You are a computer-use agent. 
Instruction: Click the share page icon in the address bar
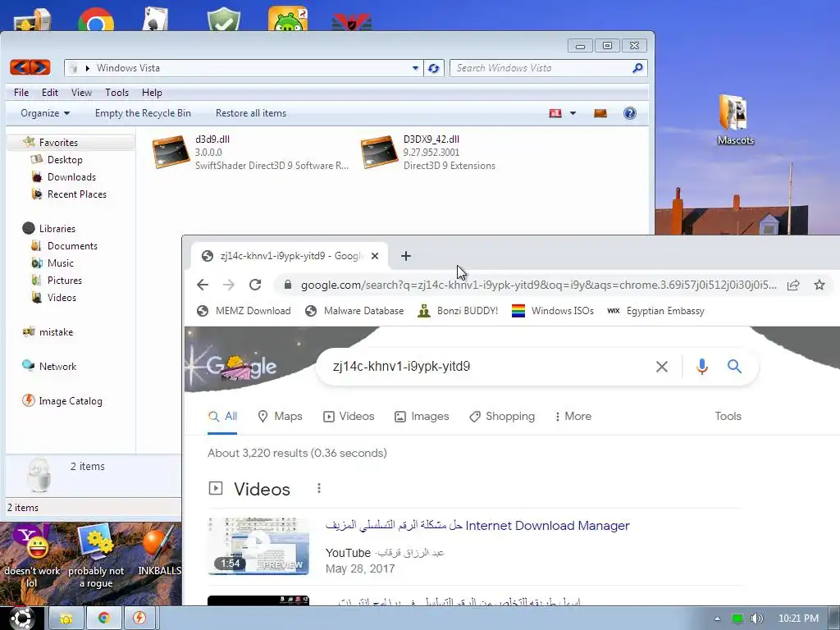[x=793, y=285]
